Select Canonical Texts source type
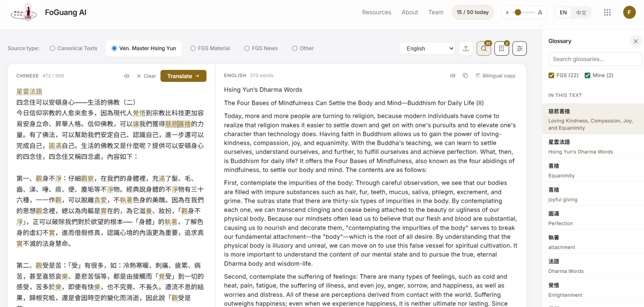This screenshot has width=644, height=307. point(74,48)
